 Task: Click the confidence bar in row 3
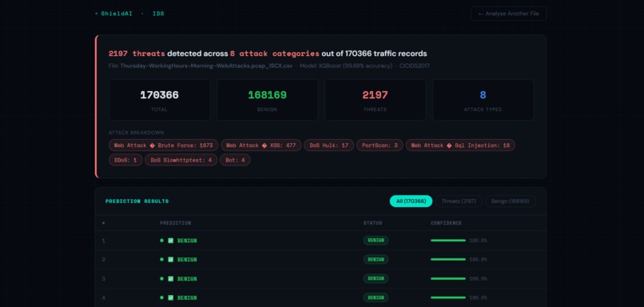[x=448, y=279]
